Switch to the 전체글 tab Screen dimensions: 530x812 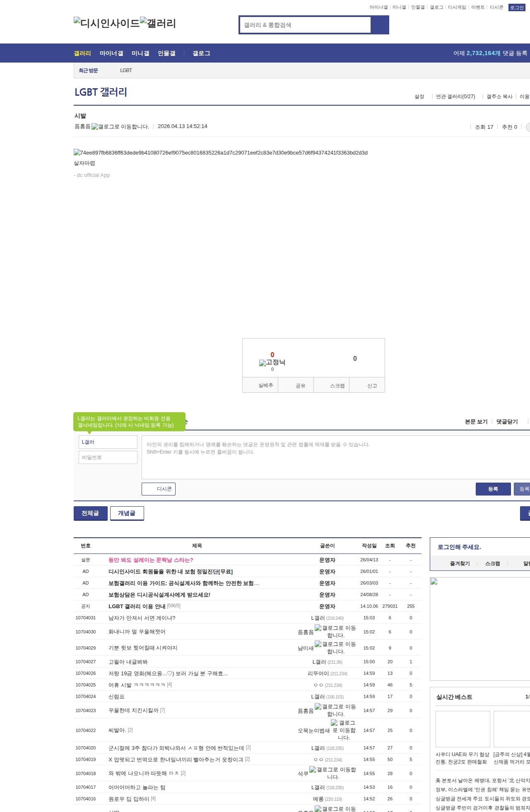[x=91, y=513]
